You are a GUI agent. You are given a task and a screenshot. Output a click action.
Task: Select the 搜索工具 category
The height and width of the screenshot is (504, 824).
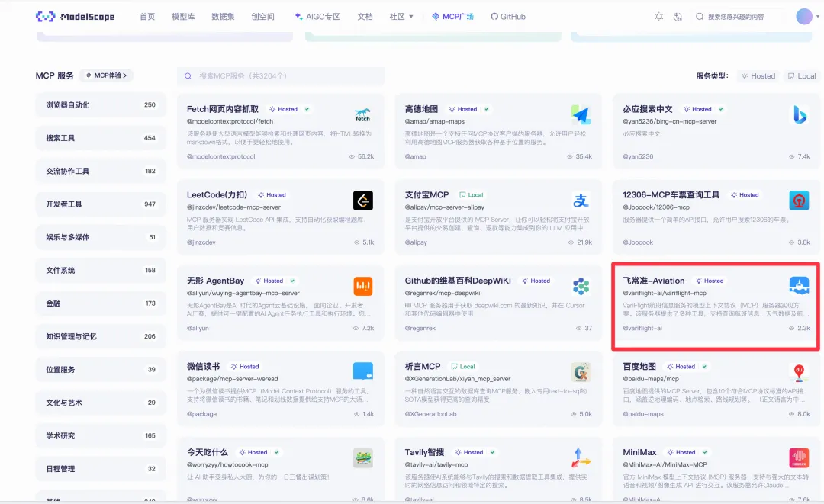pyautogui.click(x=101, y=138)
